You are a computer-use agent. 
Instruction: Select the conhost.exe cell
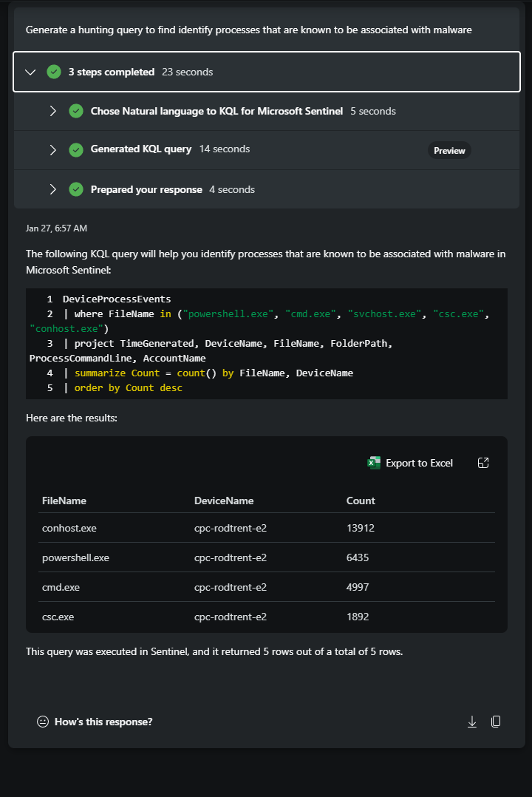pos(69,528)
